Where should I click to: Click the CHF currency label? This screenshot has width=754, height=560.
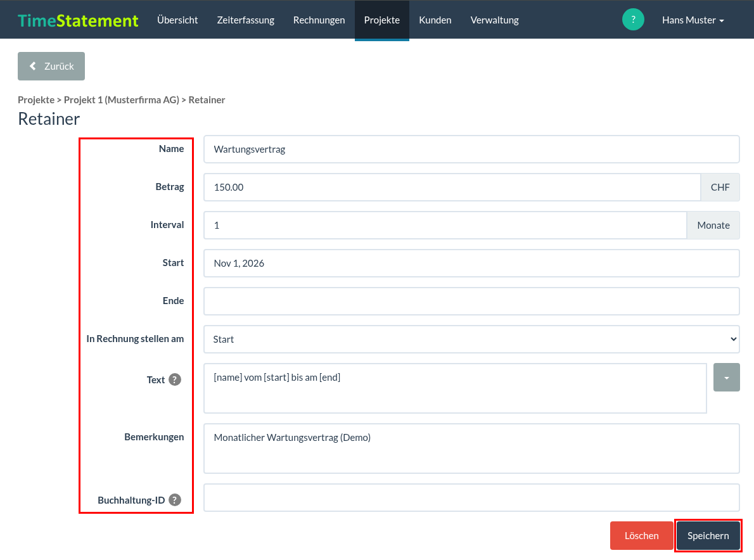coord(720,188)
